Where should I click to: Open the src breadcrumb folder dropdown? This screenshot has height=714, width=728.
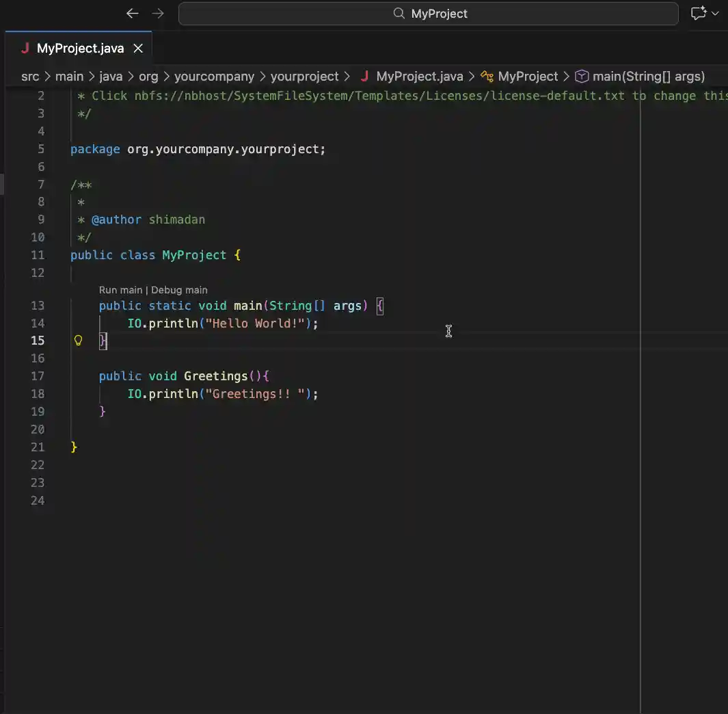(30, 77)
